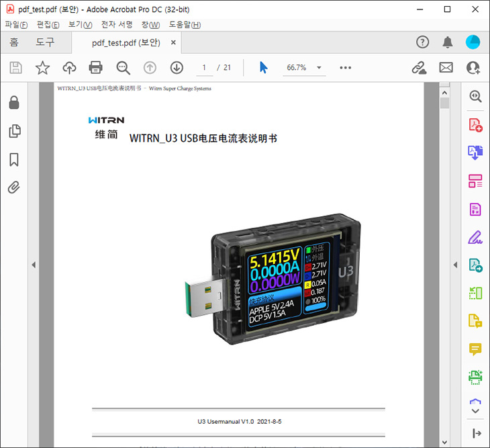This screenshot has height=448, width=490.
Task: Open the search tool in right pane
Action: point(475,96)
